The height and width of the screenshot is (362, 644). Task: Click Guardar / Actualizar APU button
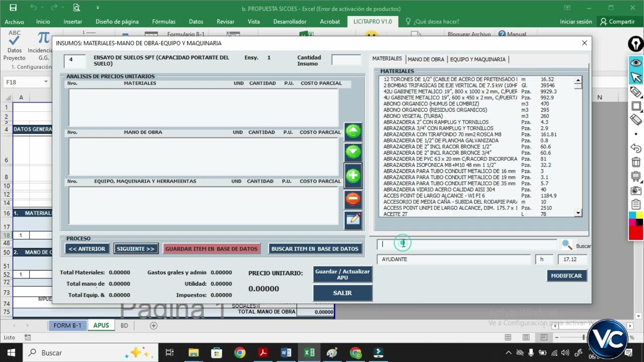point(343,275)
